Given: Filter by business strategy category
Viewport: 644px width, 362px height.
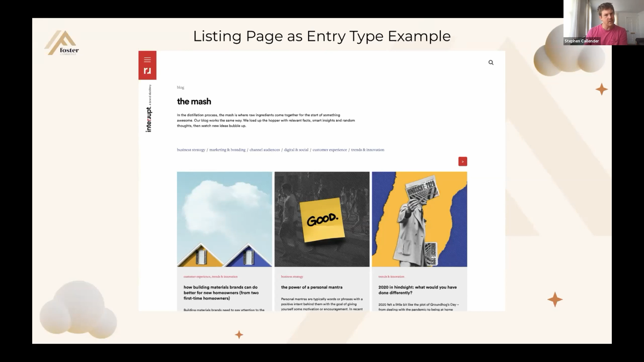Looking at the screenshot, I should (191, 150).
